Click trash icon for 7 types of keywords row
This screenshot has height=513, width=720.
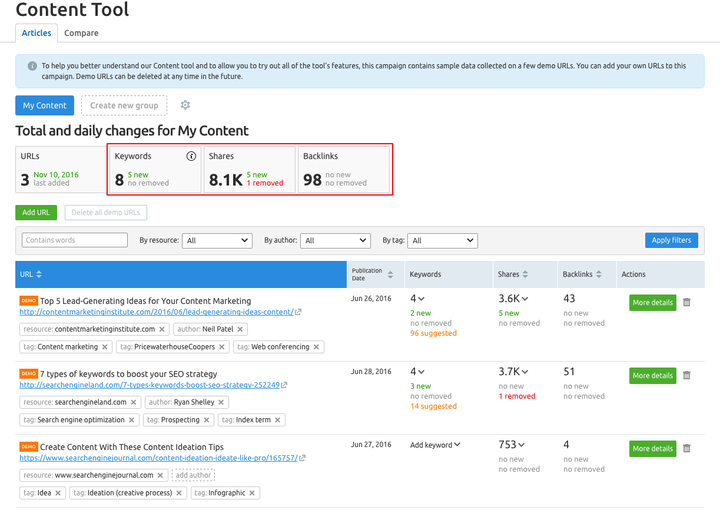(686, 375)
